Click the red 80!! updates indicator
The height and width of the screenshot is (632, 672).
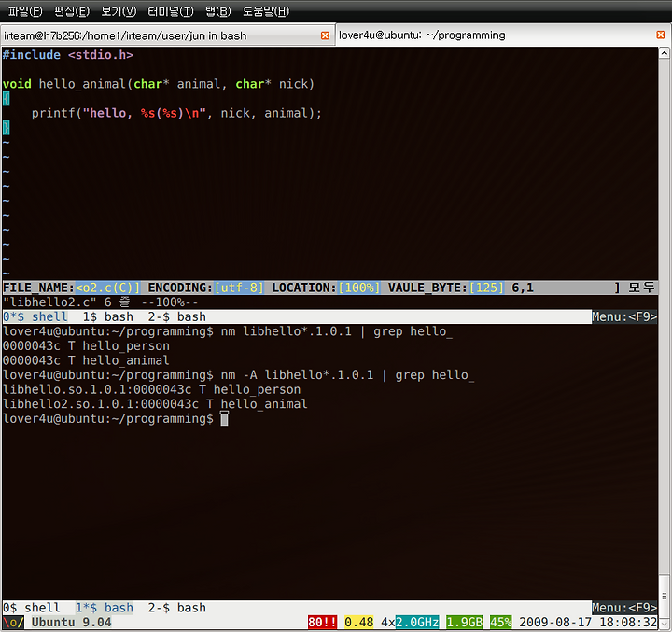point(322,622)
